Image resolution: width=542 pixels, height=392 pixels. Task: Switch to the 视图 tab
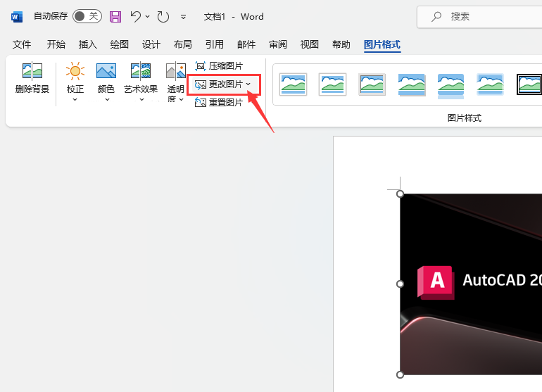pyautogui.click(x=310, y=44)
